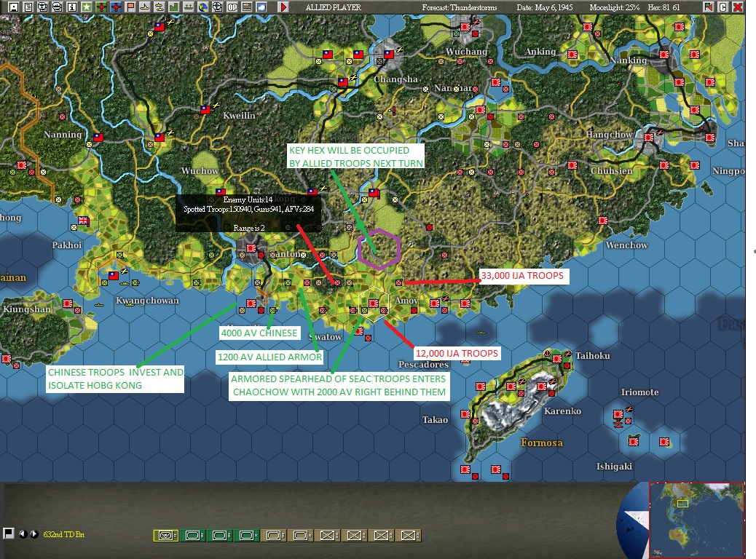Image resolution: width=756 pixels, height=559 pixels.
Task: Select the Japanese base at Canton
Action: [x=251, y=247]
